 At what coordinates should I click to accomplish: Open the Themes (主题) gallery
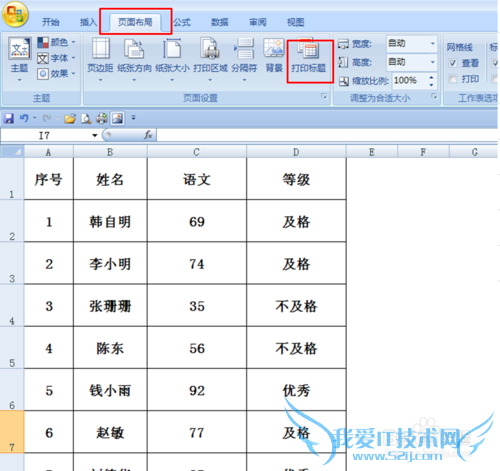[19, 59]
